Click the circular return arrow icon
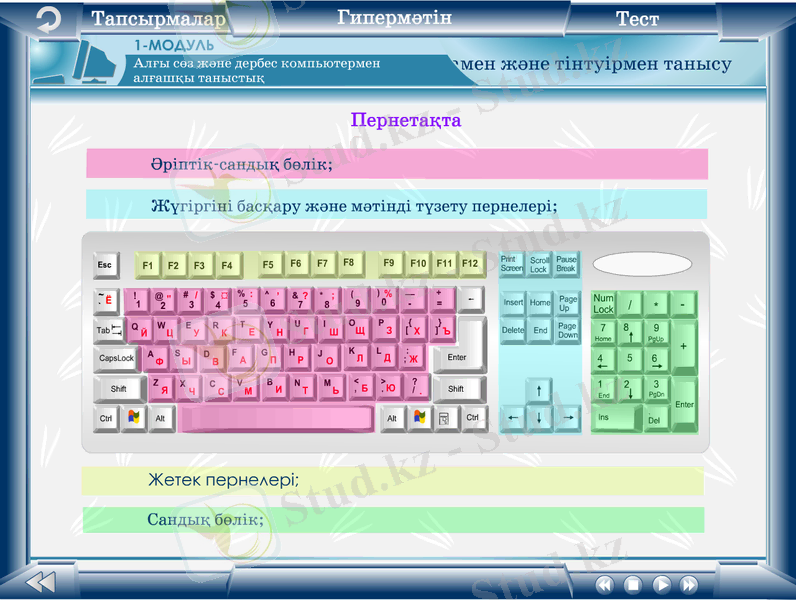796x600 pixels. (x=47, y=20)
